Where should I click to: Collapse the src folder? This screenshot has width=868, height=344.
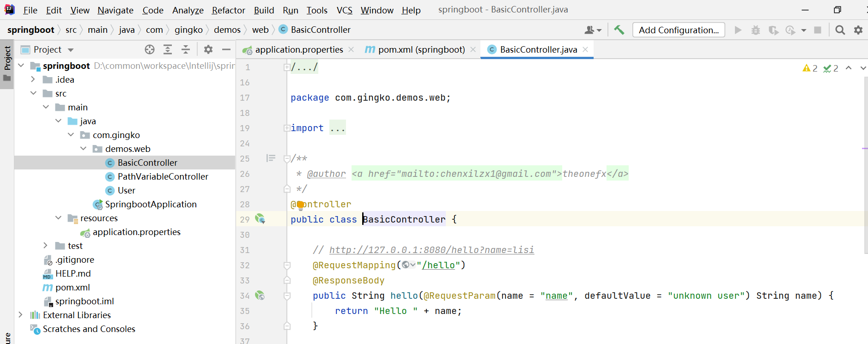(x=33, y=93)
